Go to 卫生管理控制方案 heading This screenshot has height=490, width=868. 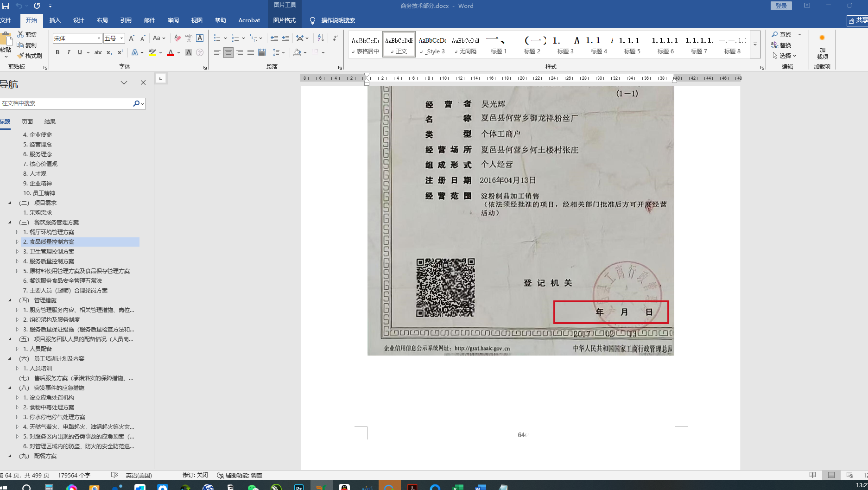[52, 251]
